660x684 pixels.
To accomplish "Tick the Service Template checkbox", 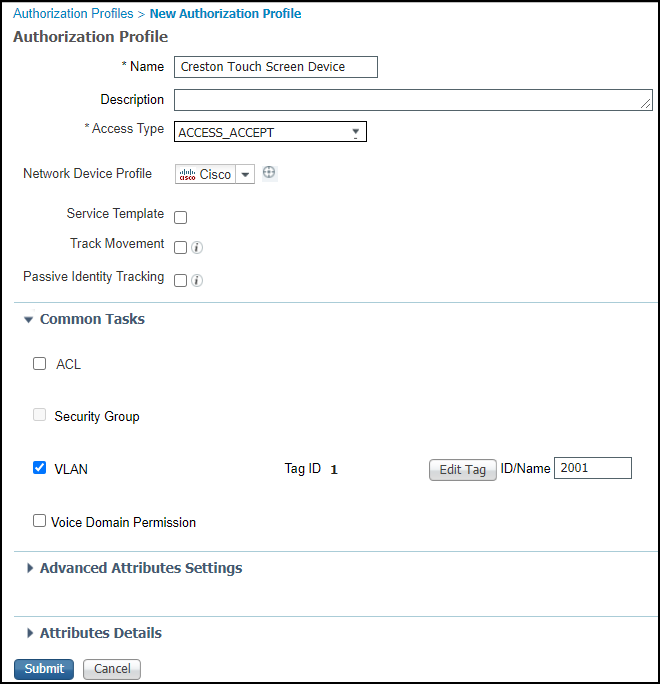I will 181,217.
